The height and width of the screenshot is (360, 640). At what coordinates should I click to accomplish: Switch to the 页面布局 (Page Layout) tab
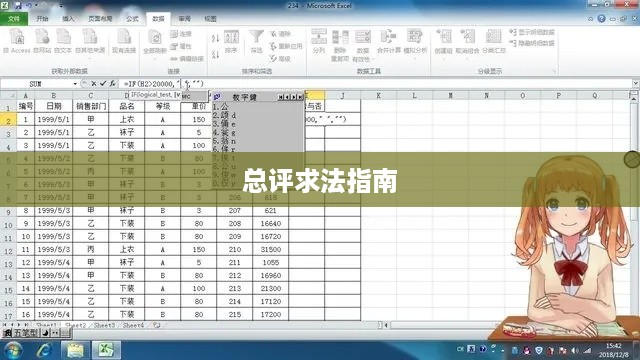tap(100, 19)
